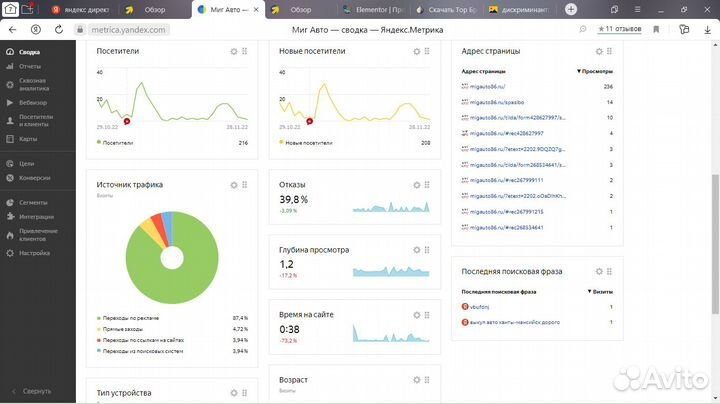This screenshot has height=404, width=720.
Task: Open the 11 отзывов reviews link
Action: pyautogui.click(x=619, y=29)
